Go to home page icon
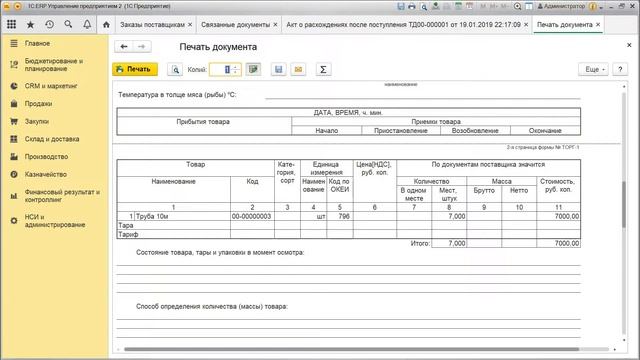The height and width of the screenshot is (360, 640). (106, 24)
